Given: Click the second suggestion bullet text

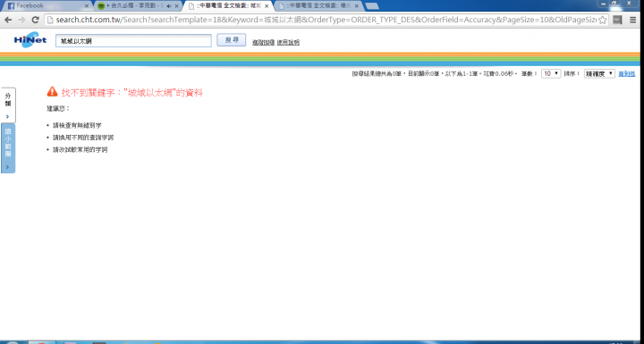Looking at the screenshot, I should (x=83, y=138).
